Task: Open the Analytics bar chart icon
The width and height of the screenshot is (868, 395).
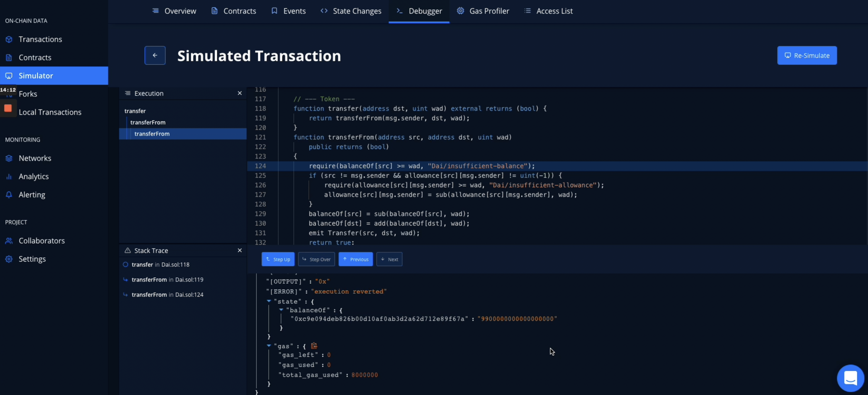Action: coord(9,176)
